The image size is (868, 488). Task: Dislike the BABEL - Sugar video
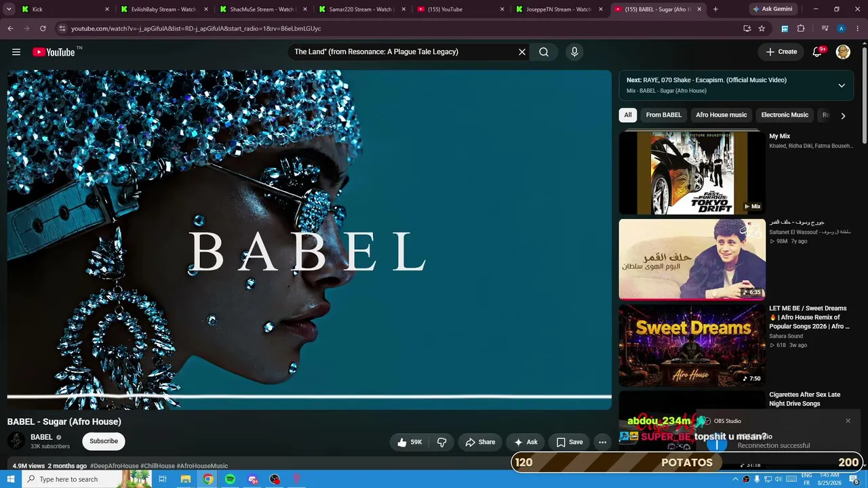tap(442, 442)
